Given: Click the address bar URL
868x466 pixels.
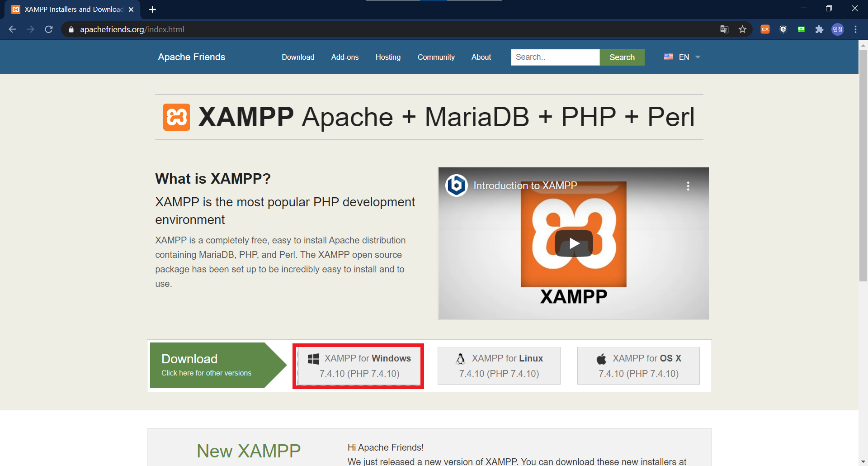Looking at the screenshot, I should coord(132,29).
